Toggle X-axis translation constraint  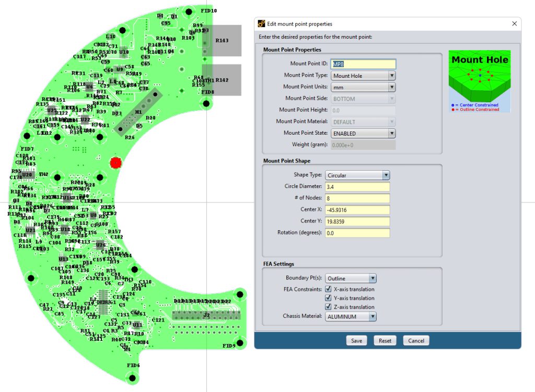[329, 289]
